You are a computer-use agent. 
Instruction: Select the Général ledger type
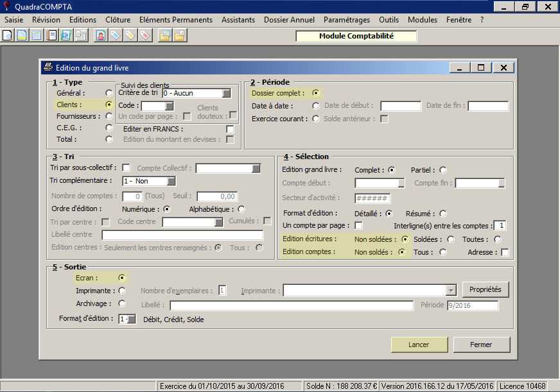pyautogui.click(x=109, y=93)
